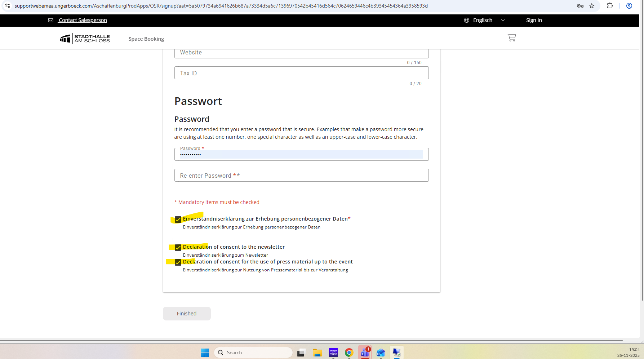Open the rightmost taskbar app icon
The image size is (644, 359).
coord(396,353)
